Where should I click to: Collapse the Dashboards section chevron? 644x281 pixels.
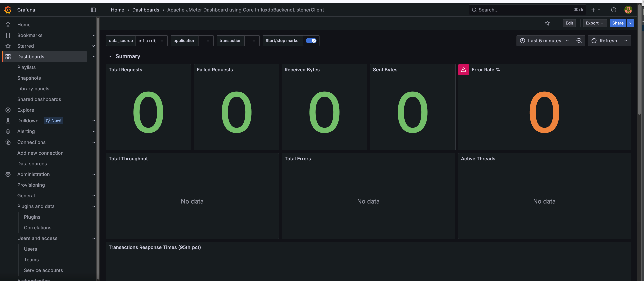coord(94,57)
